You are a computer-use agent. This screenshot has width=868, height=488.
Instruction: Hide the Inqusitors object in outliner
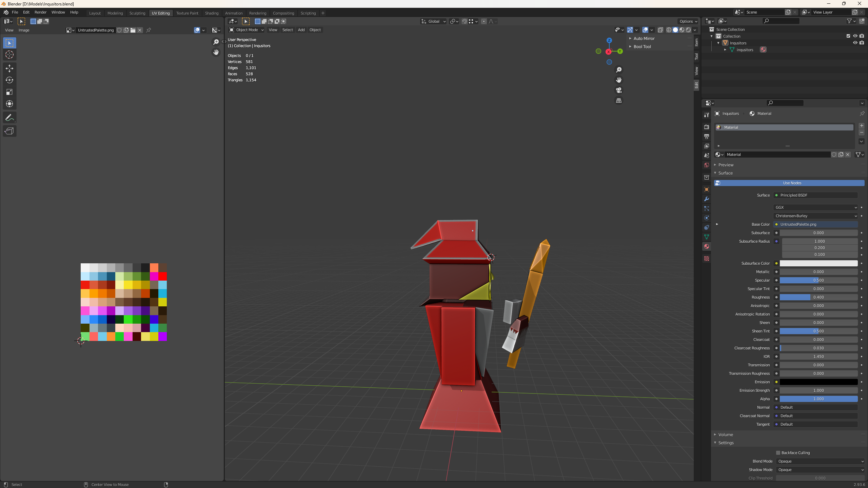855,43
